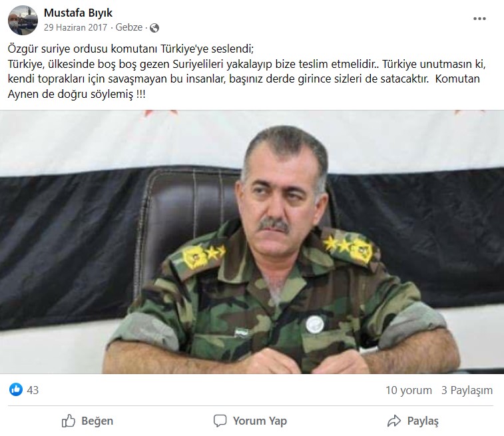Open the post options three-dot menu
The width and height of the screenshot is (504, 436).
479,19
